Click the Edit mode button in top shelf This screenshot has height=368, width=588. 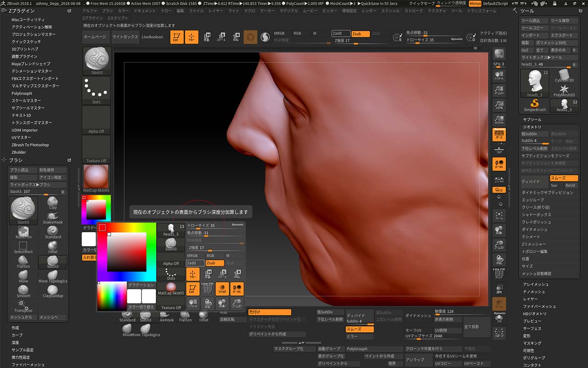click(176, 37)
